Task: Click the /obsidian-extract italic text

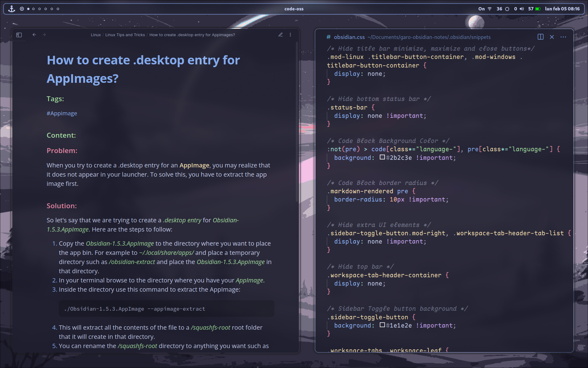Action: point(132,262)
